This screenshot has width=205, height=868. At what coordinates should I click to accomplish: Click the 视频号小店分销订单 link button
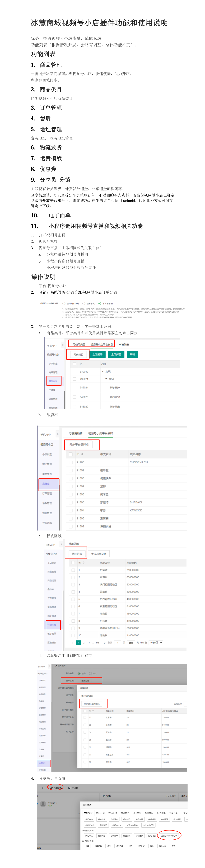[x=169, y=835]
